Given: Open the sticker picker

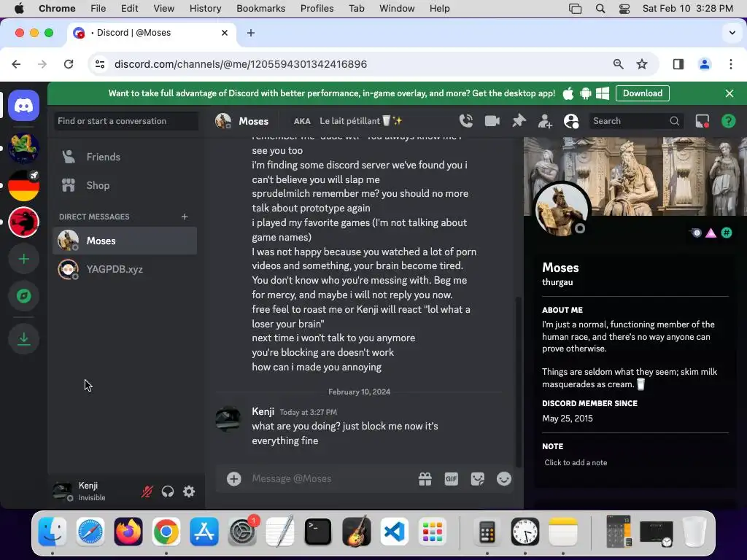Looking at the screenshot, I should point(477,478).
